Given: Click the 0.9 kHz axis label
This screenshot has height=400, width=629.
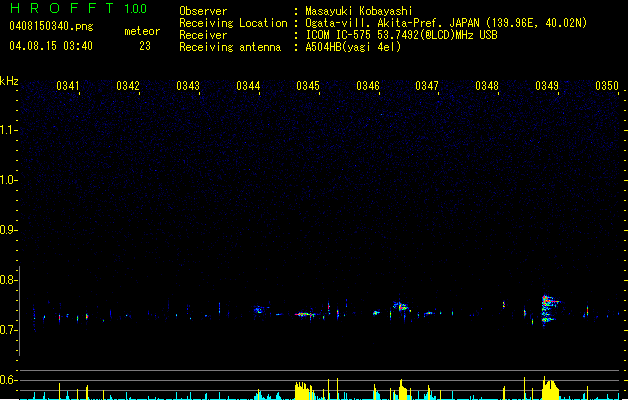Looking at the screenshot, I should [9, 230].
